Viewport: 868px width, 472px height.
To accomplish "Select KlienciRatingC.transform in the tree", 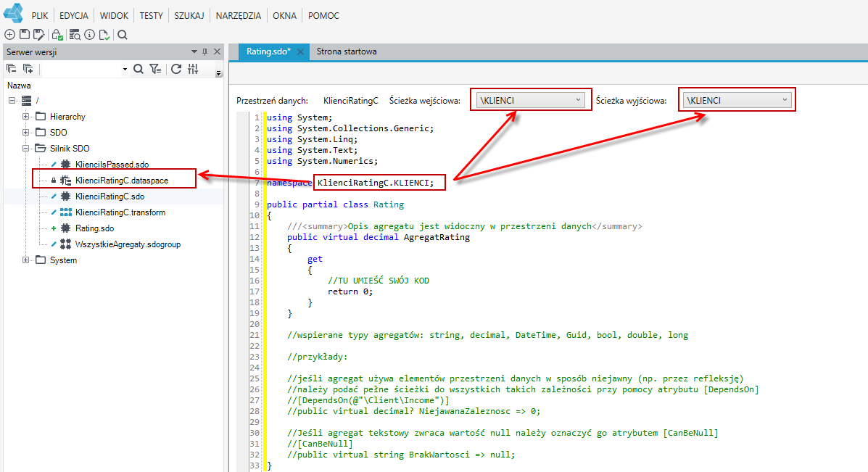I will (x=120, y=212).
